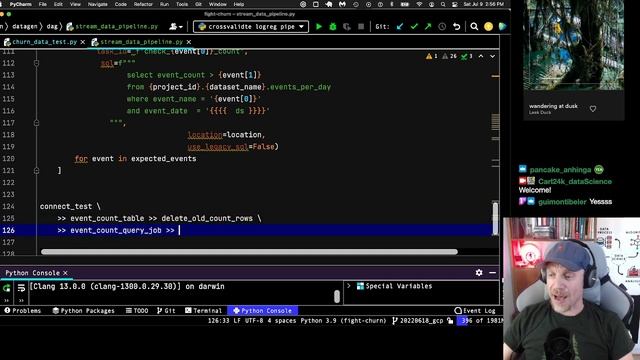Close the Python Console tab
The image size is (640, 360).
click(x=65, y=273)
